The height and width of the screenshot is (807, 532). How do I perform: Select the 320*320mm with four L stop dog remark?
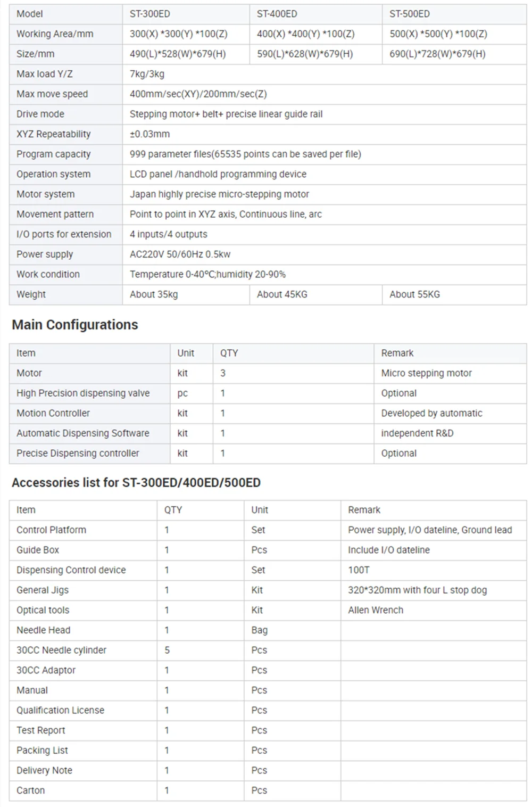[418, 590]
